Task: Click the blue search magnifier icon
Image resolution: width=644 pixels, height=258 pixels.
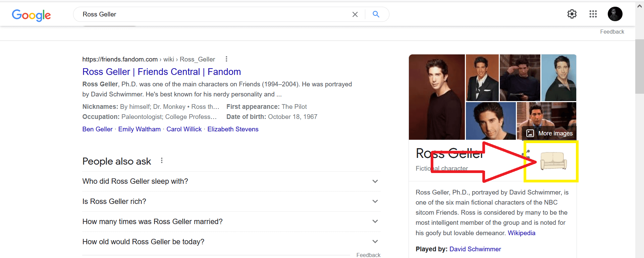Action: click(376, 14)
